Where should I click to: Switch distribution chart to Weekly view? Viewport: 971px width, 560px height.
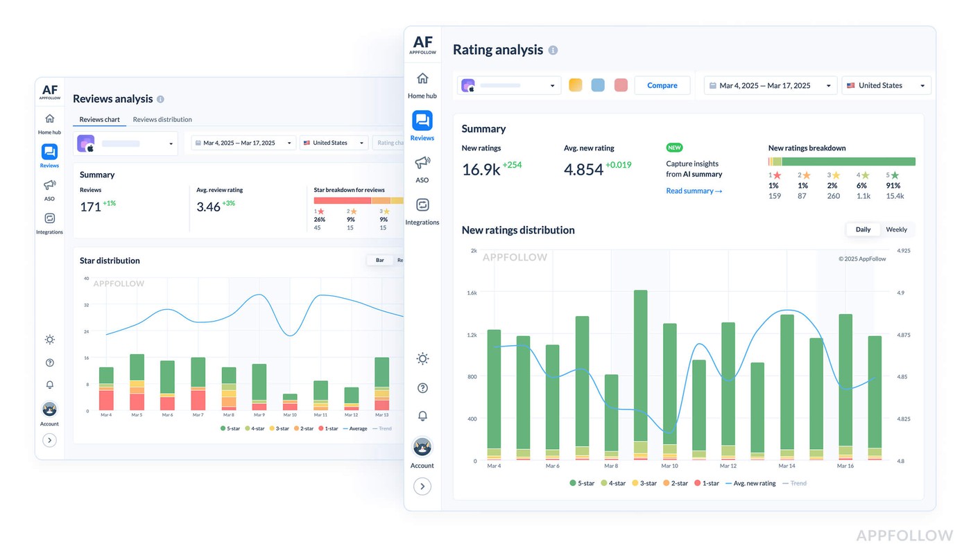click(x=896, y=229)
